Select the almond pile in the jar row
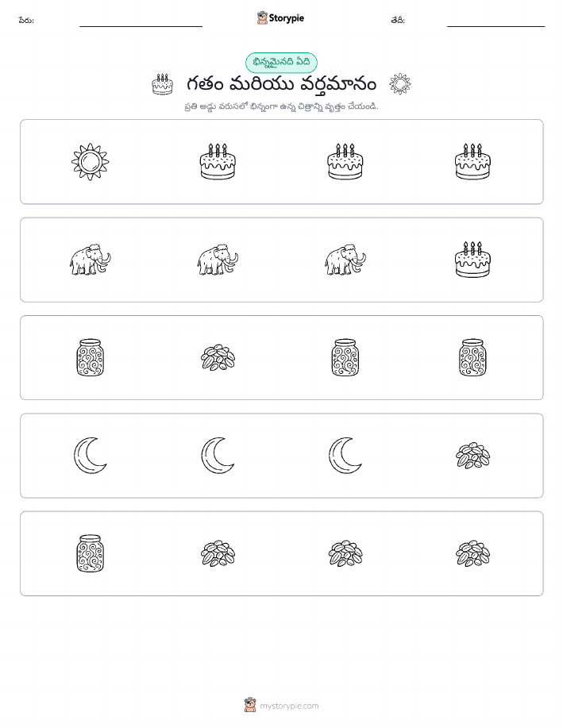This screenshot has width=563, height=728. (x=218, y=357)
